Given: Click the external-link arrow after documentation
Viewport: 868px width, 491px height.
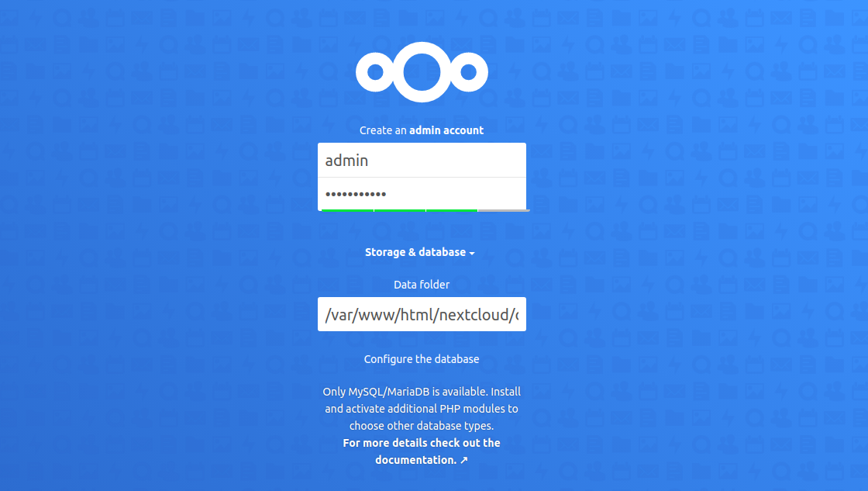Looking at the screenshot, I should (x=464, y=460).
